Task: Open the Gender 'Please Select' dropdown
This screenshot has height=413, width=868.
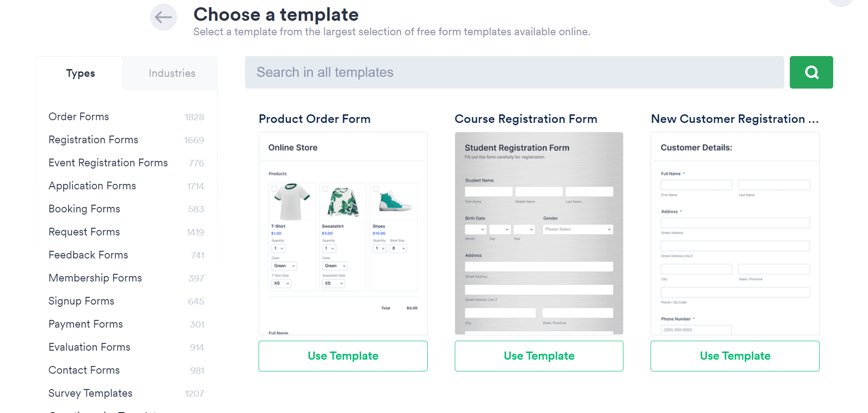Action: 577,229
